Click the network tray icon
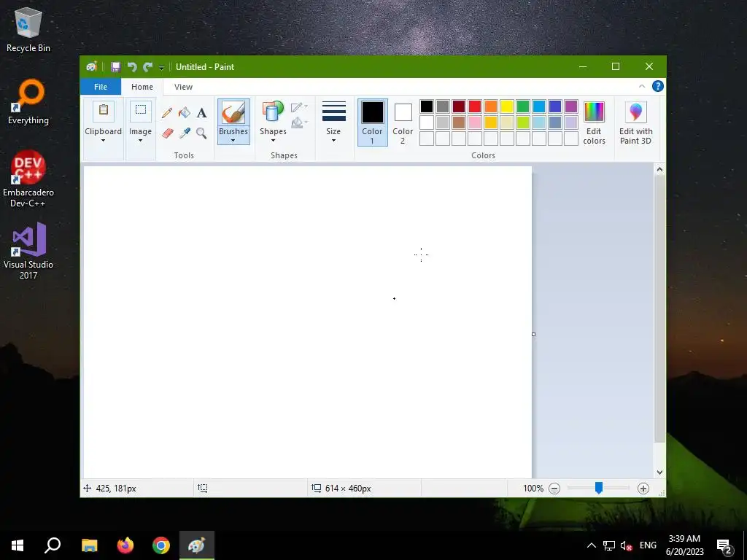 609,545
